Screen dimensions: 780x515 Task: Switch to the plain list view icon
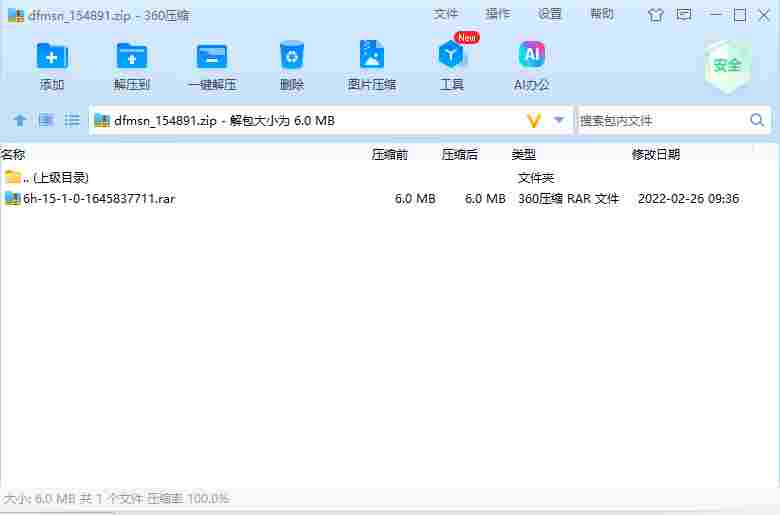(72, 120)
